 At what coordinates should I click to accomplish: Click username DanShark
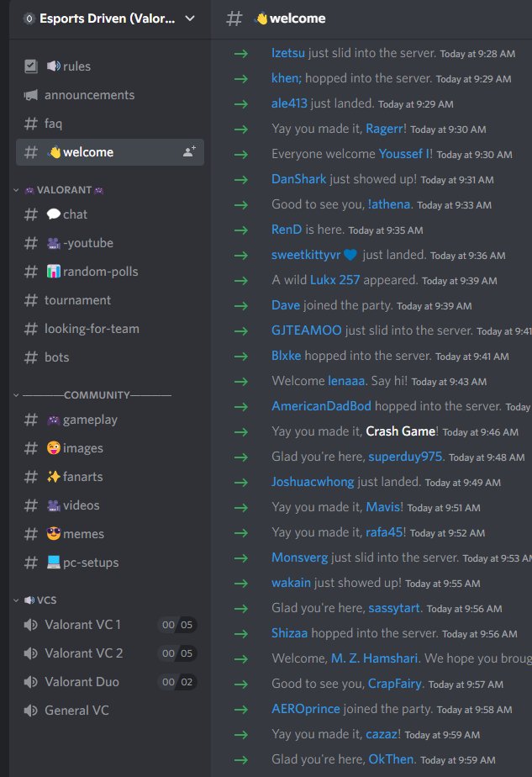(298, 179)
